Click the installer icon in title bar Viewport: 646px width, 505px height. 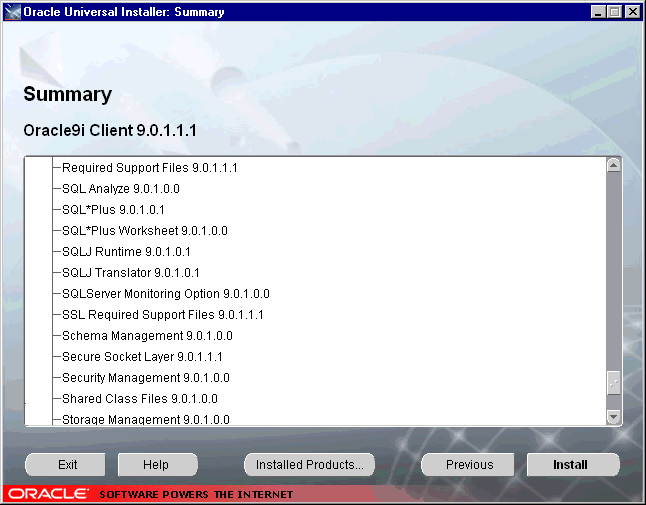coord(12,12)
